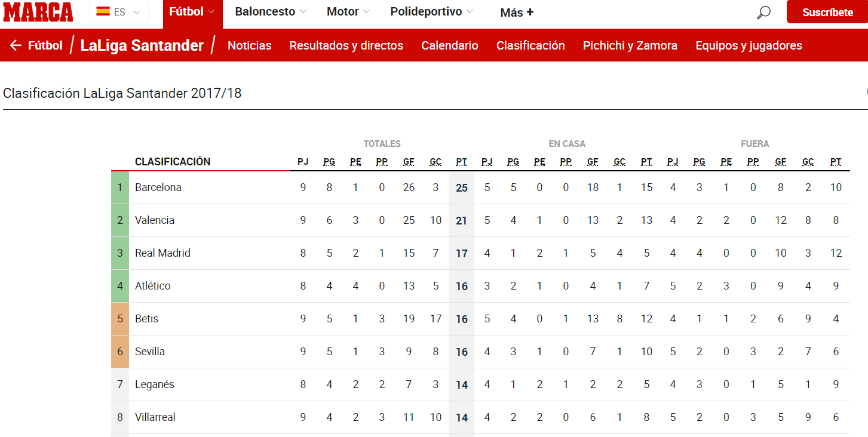Click the MARCA logo
This screenshot has width=868, height=437.
click(38, 12)
